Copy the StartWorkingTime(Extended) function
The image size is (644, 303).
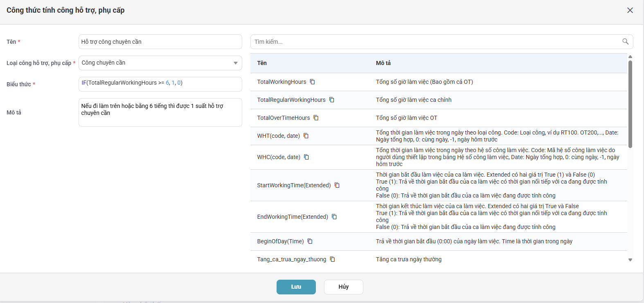tap(337, 185)
